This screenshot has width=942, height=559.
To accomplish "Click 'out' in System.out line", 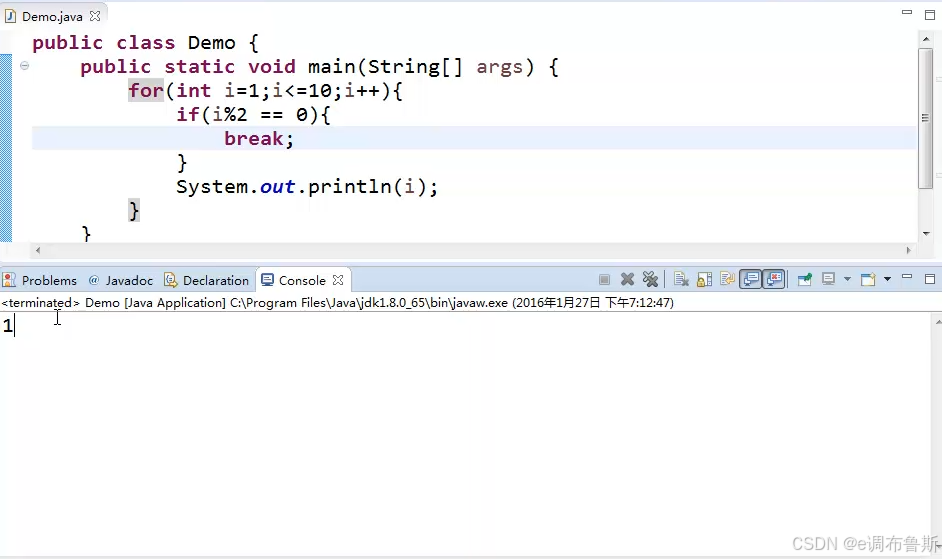I will [277, 187].
